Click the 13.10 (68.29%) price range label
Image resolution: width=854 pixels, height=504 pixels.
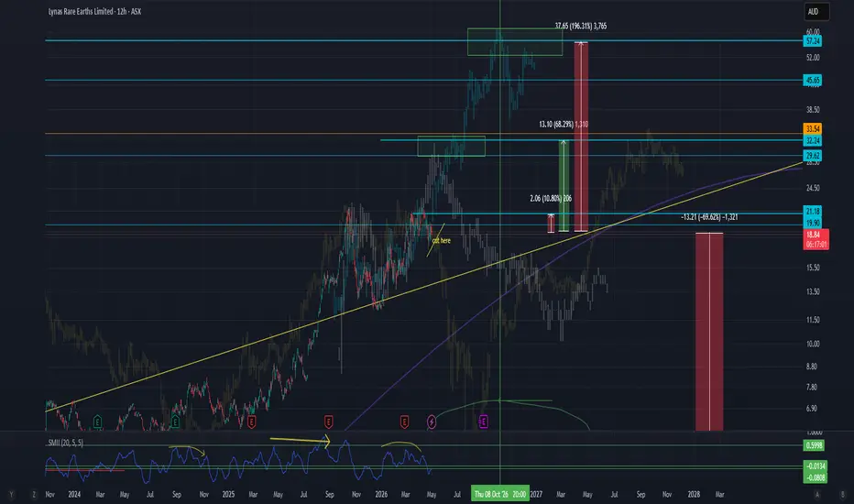(564, 125)
